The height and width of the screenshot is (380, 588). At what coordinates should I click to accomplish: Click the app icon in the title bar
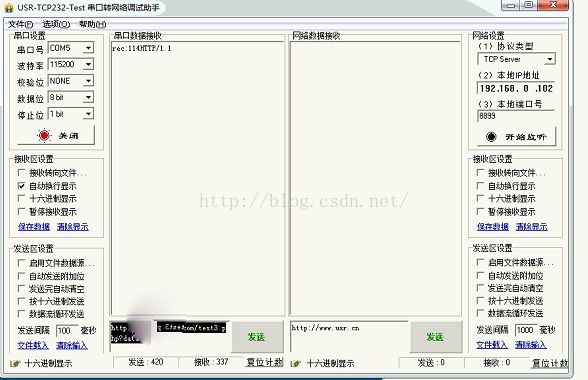pos(8,8)
